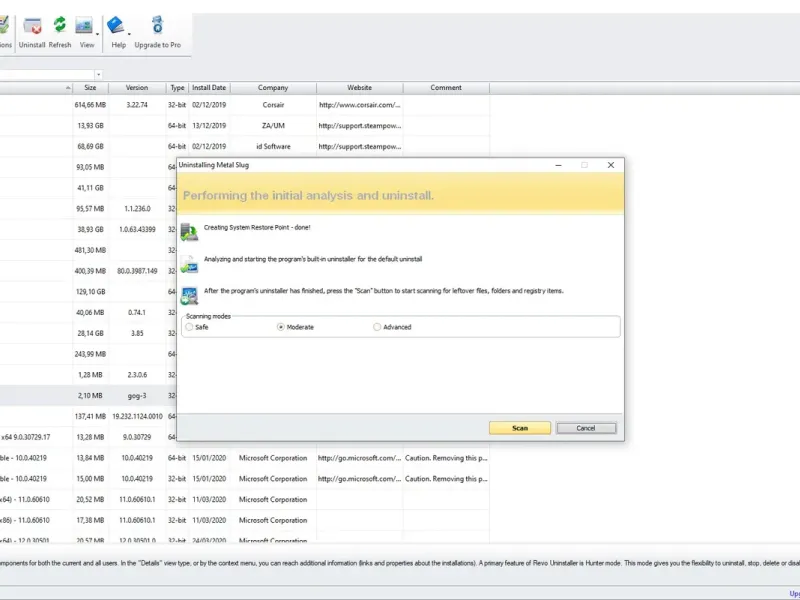Expand the search field dropdown arrow

98,74
